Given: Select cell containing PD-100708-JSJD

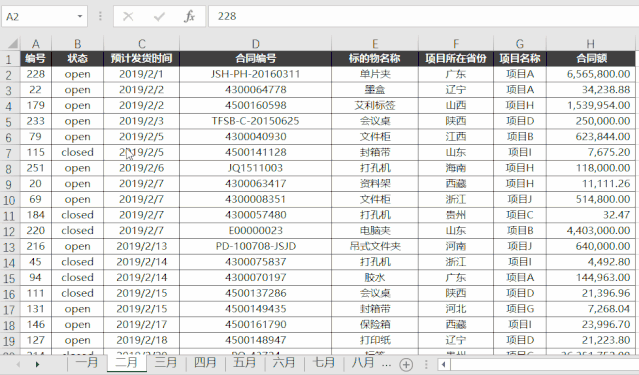Looking at the screenshot, I should click(x=256, y=246).
